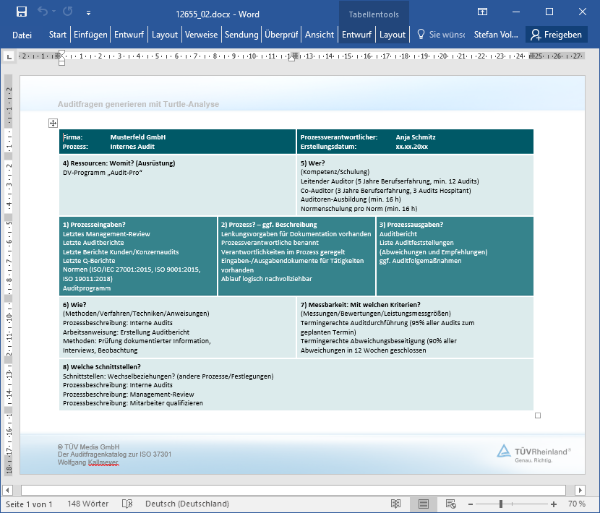
Task: Click the Freigeben share button
Action: pos(557,34)
